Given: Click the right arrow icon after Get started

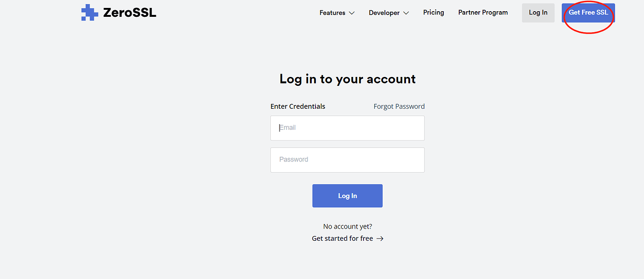Looking at the screenshot, I should (380, 238).
